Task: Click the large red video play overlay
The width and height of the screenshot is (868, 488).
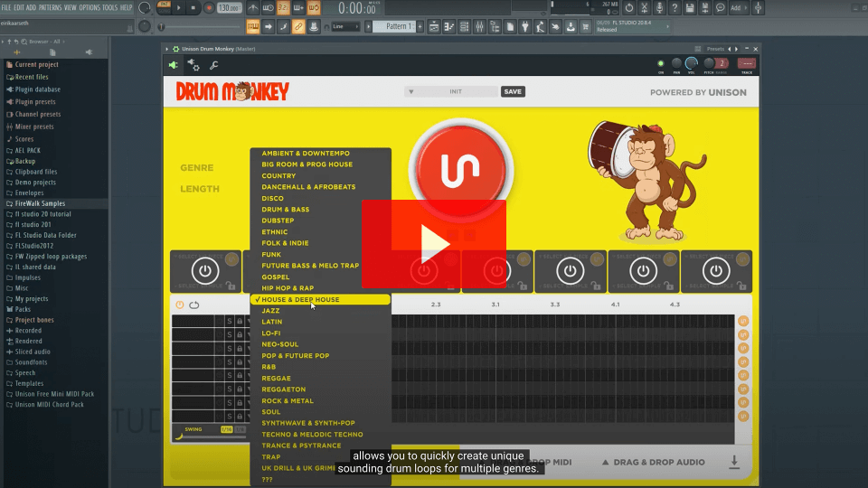Action: click(x=434, y=244)
